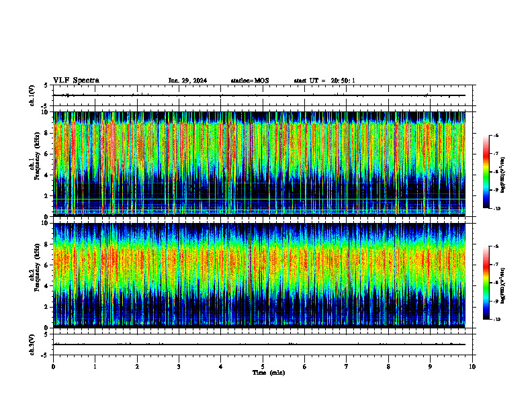Click the ch.2 colorbar log(PSD) label

click(503, 285)
